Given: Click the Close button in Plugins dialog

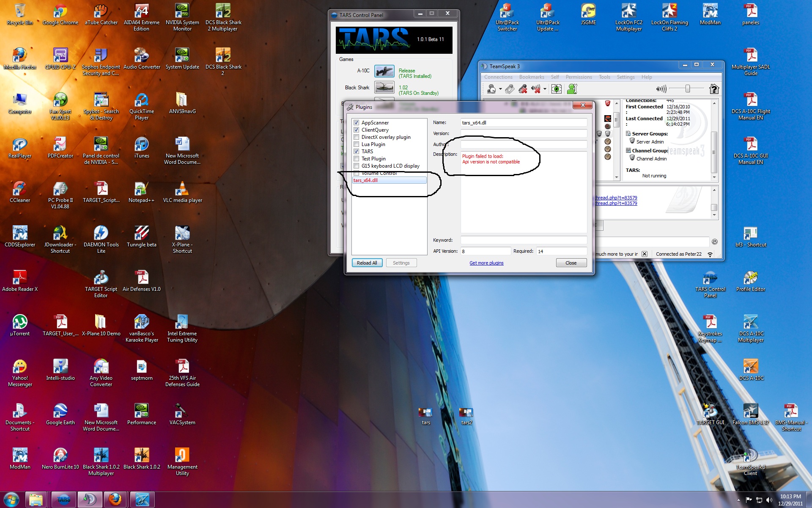Looking at the screenshot, I should click(571, 263).
